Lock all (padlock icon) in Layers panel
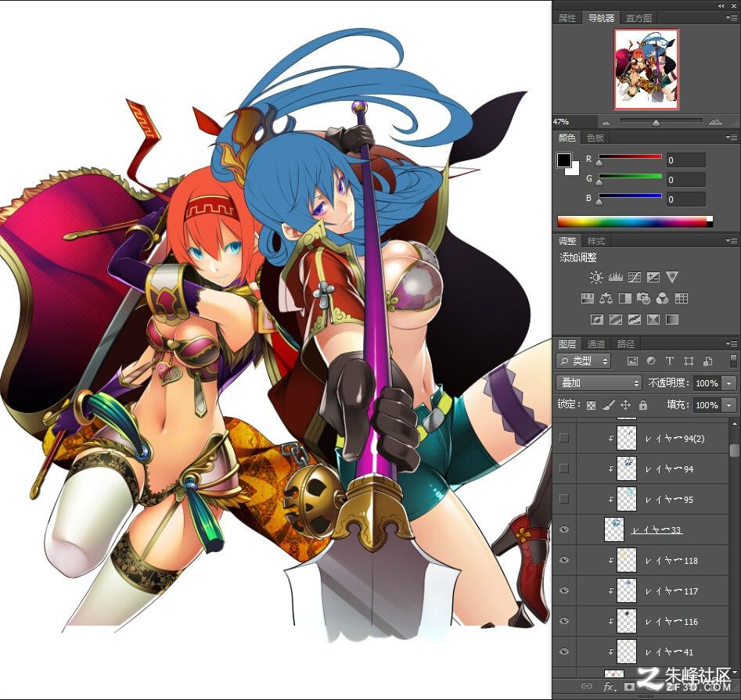Viewport: 741px width, 700px height. [642, 405]
